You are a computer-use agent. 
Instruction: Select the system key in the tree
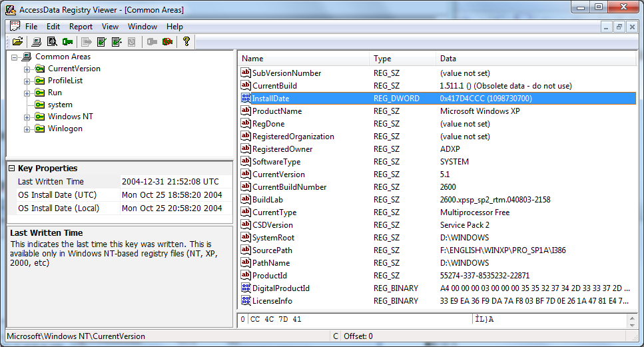[60, 105]
